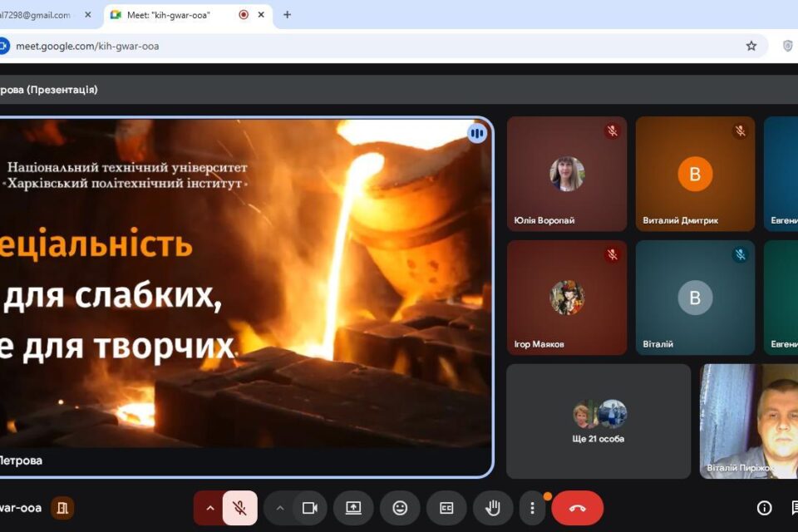
Task: Select Виталий Дмитрик participant tile
Action: point(695,174)
